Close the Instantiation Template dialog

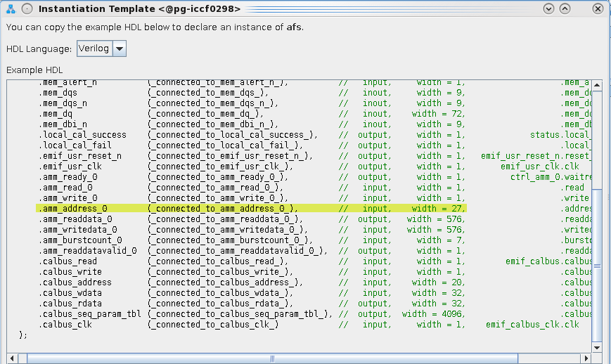[598, 8]
